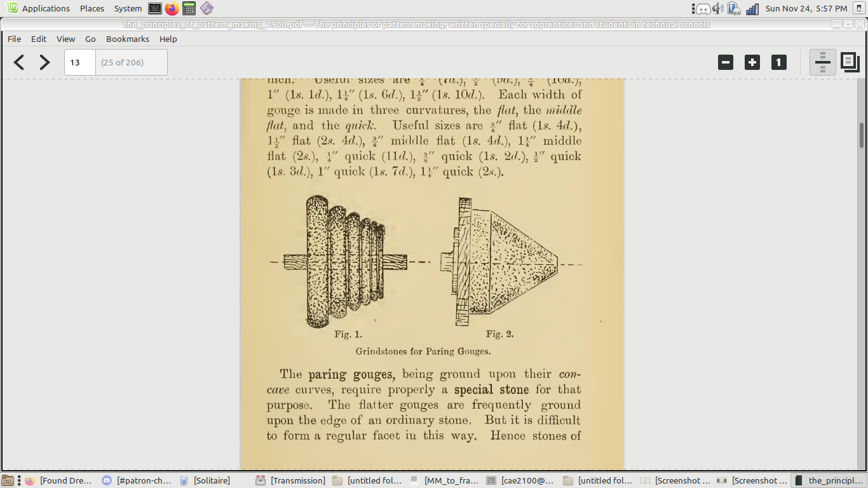Screen dimensions: 868x488
Task: Reset zoom to original size
Action: tap(779, 62)
